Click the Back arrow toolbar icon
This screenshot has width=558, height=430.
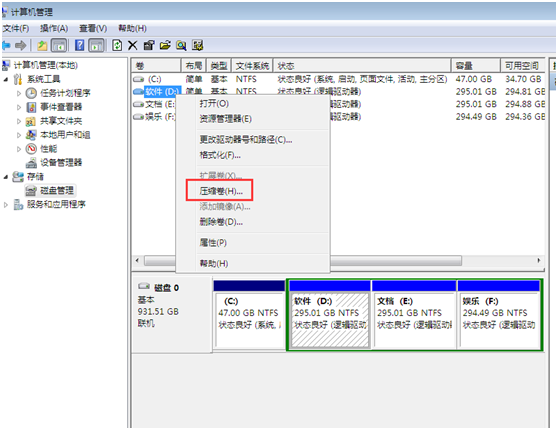click(6, 45)
